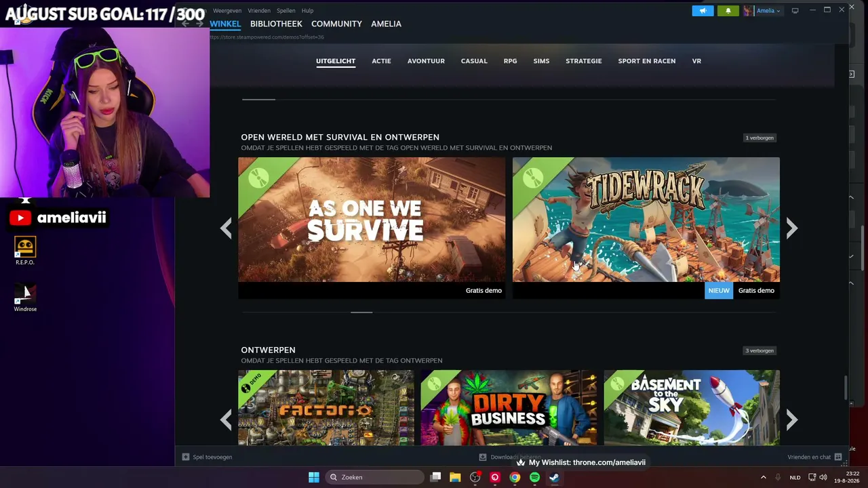868x488 pixels.
Task: Go to the WINKEL section
Action: click(225, 24)
